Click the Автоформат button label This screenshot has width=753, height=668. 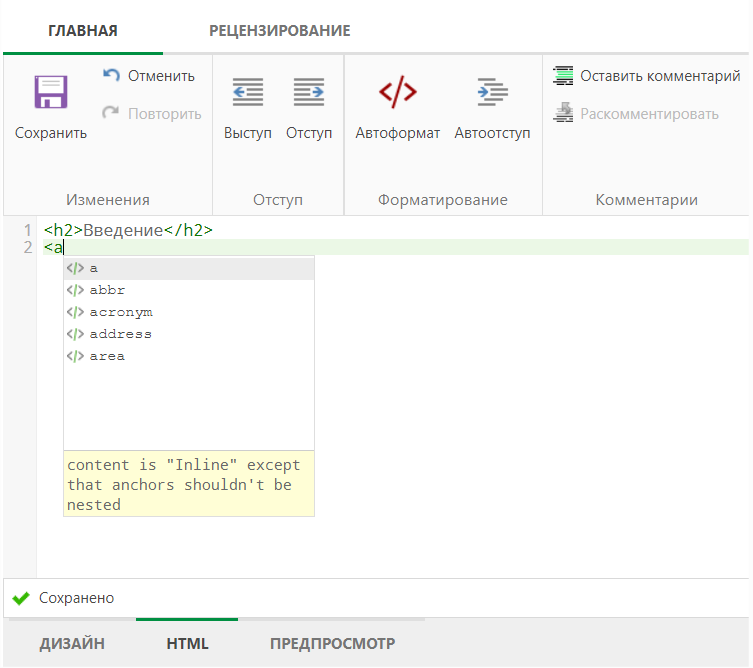tap(398, 133)
